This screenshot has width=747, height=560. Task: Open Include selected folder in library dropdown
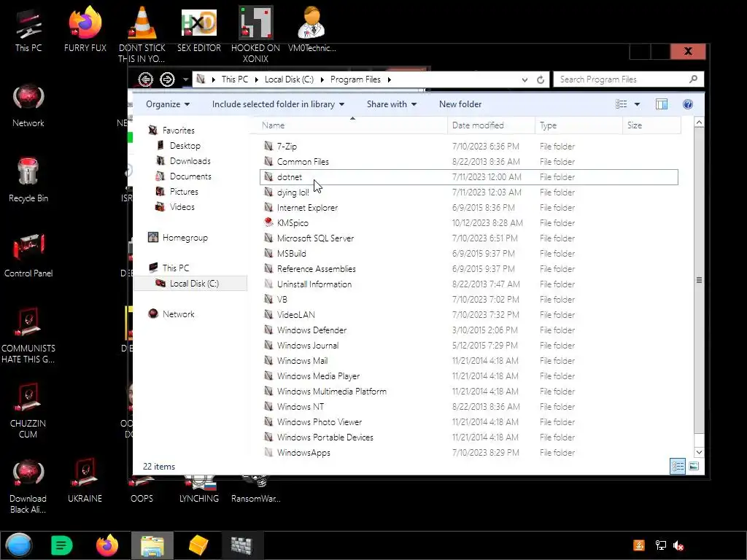(x=278, y=104)
